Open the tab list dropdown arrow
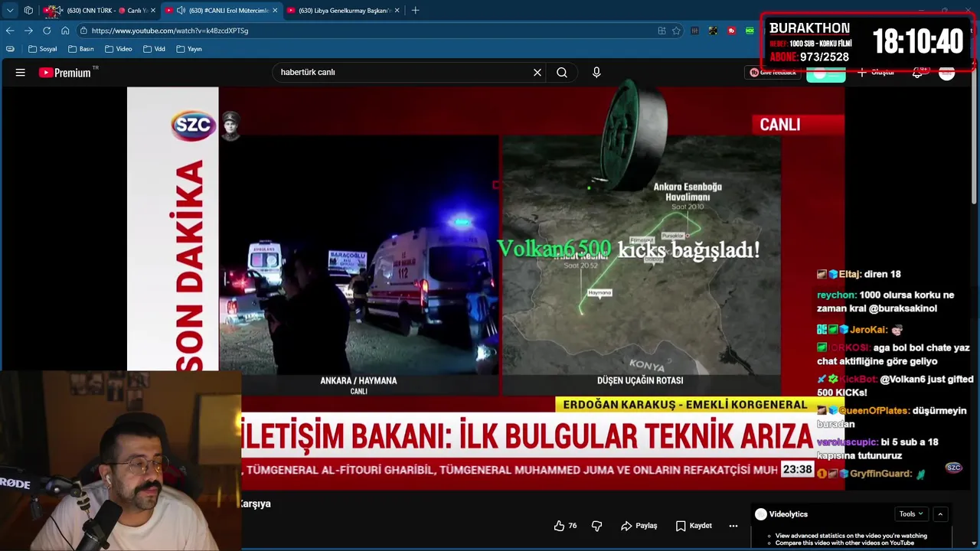 (10, 11)
